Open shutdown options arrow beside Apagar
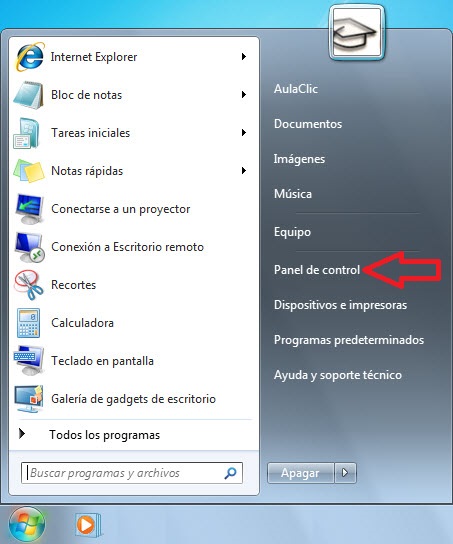This screenshot has height=544, width=453. point(345,473)
